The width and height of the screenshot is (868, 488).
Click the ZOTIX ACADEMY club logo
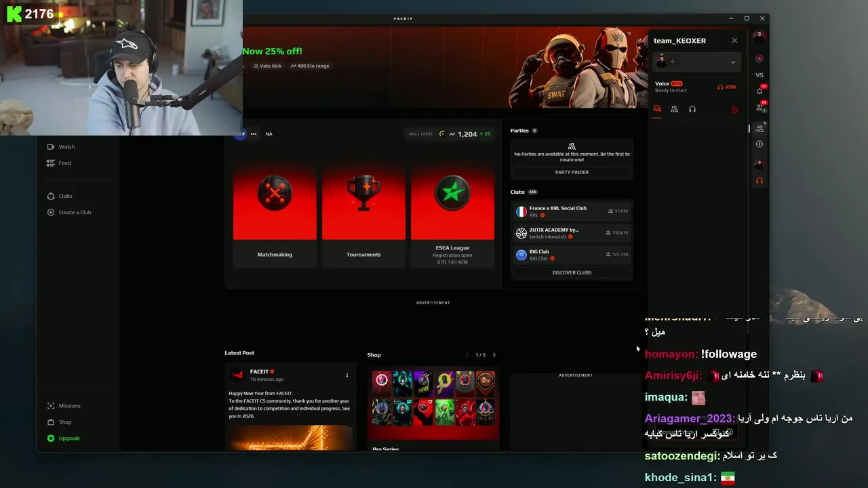point(521,233)
